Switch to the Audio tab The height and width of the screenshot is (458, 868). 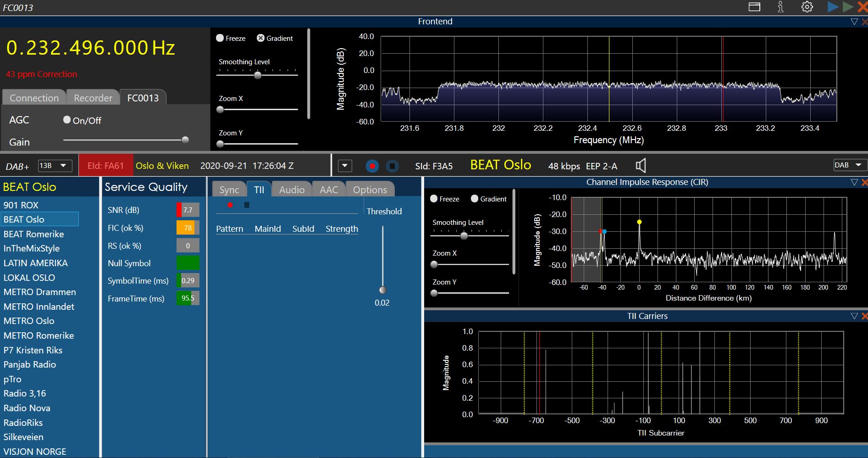coord(292,190)
